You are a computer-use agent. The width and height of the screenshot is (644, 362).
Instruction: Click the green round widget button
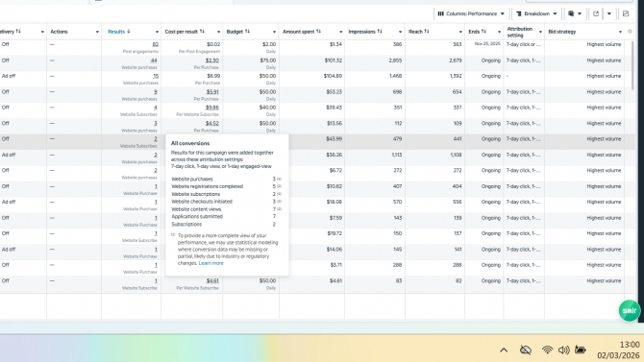tap(630, 311)
